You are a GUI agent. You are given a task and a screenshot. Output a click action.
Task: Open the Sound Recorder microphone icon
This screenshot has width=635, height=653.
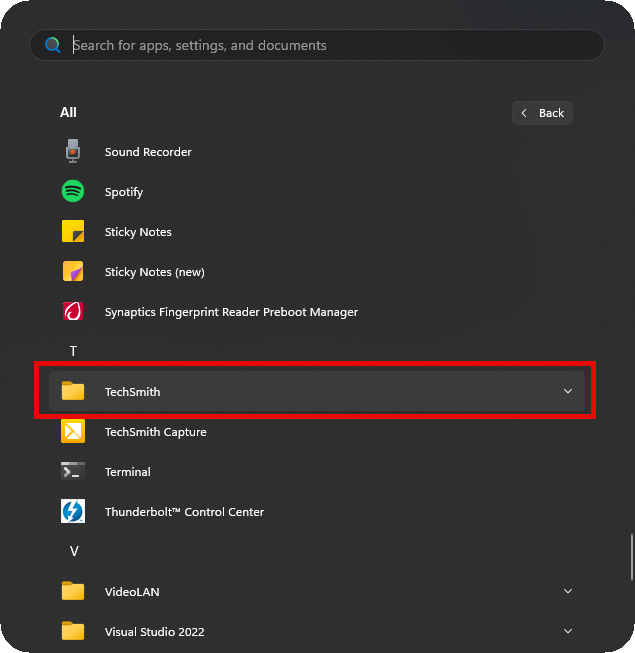[73, 152]
